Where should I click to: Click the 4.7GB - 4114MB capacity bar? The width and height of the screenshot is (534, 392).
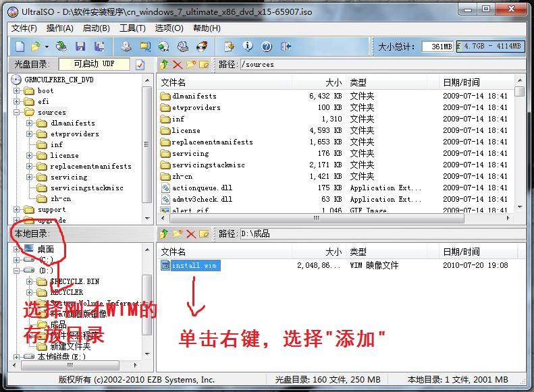click(x=490, y=46)
